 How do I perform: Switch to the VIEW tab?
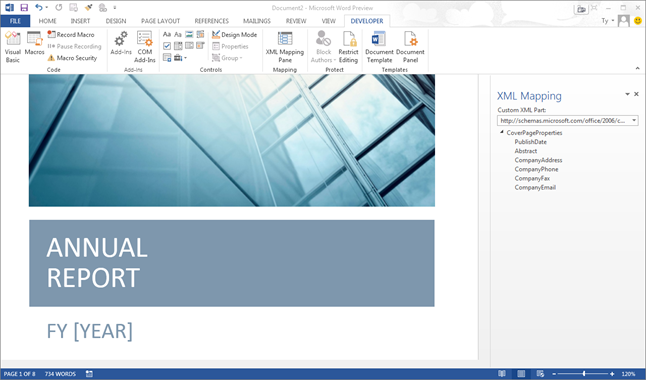[x=328, y=21]
